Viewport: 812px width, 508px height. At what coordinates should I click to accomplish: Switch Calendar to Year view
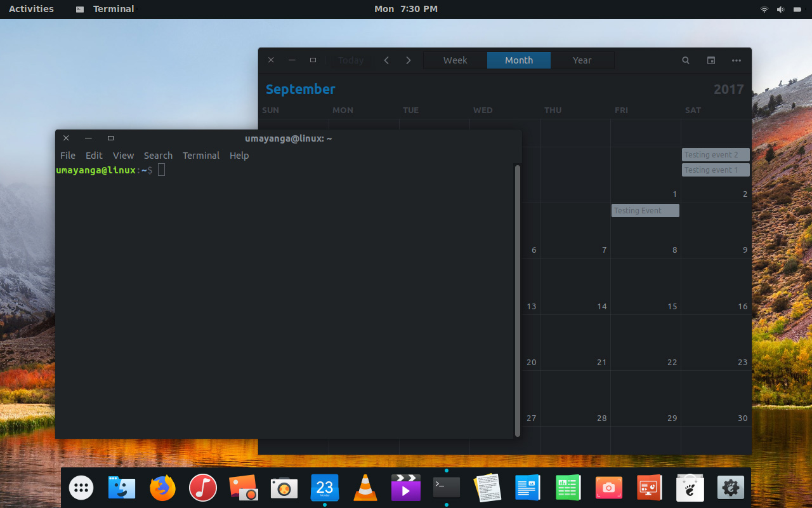click(582, 60)
